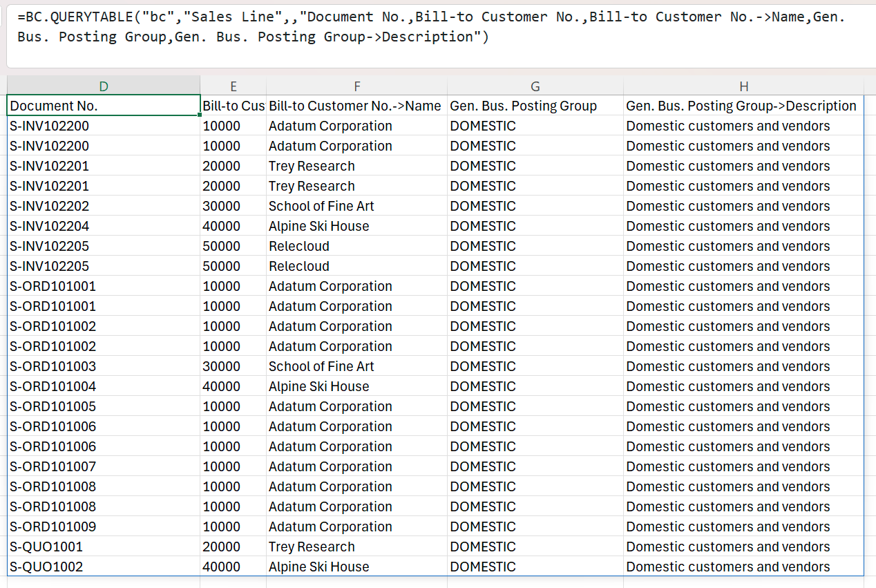Select the 'Gen. Bus. Posting Group' header cell
The width and height of the screenshot is (876, 588).
(535, 106)
